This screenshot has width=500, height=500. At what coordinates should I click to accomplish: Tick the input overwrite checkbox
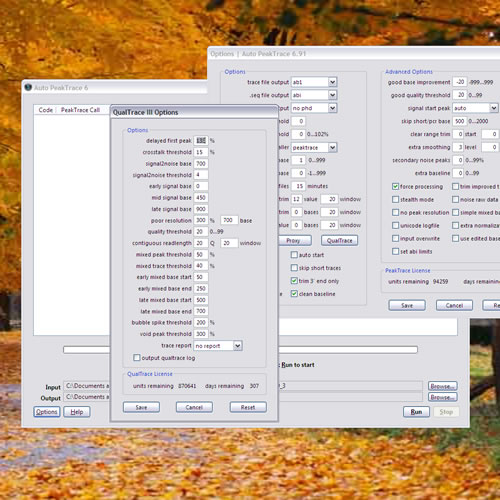point(395,238)
